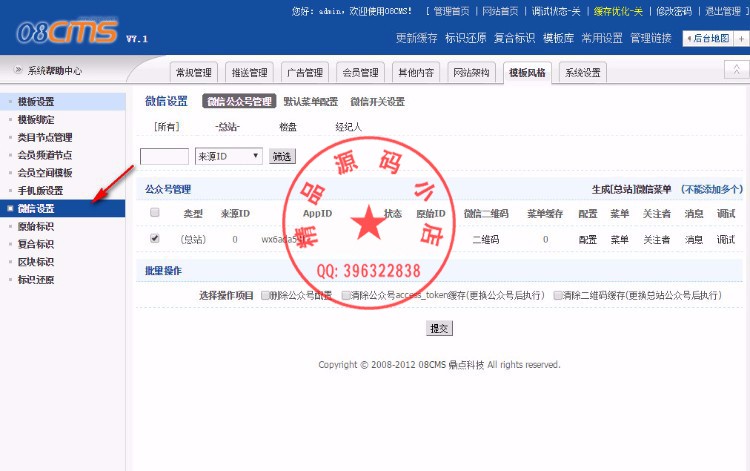Open the 常规管理 tab
The image size is (750, 471).
pos(194,73)
